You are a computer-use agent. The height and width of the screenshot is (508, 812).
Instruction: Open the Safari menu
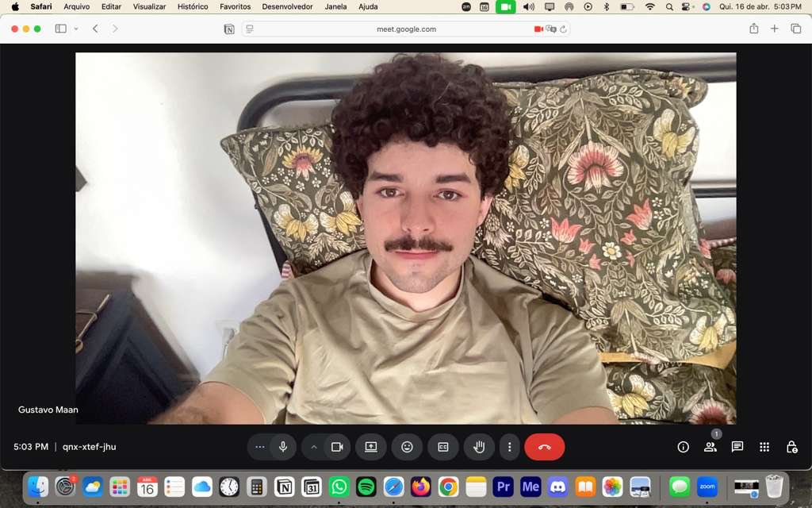click(41, 6)
